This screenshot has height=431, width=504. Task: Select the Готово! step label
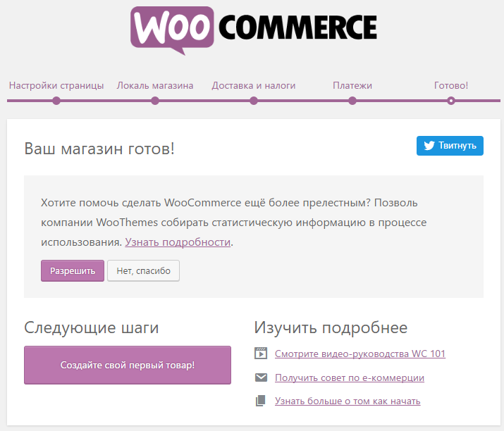tap(451, 85)
